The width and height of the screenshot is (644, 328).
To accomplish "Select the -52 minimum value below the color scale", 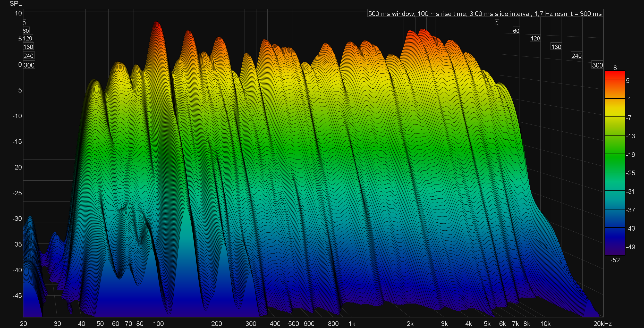I will [615, 260].
